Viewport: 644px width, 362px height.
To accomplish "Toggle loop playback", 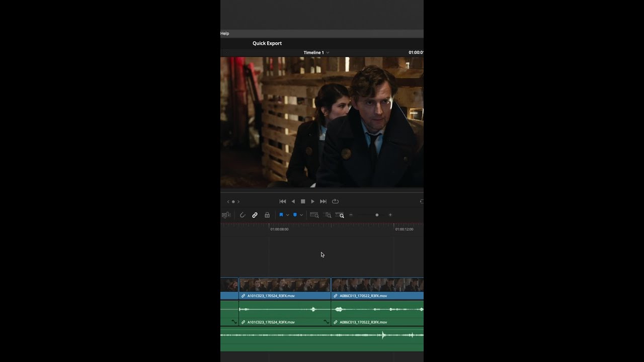I will [335, 201].
